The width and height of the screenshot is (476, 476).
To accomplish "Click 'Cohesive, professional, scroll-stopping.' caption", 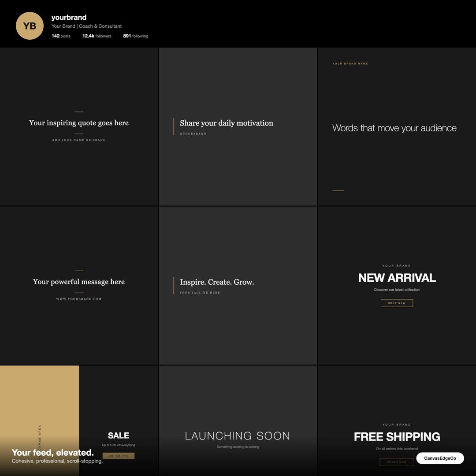I will pyautogui.click(x=57, y=461).
